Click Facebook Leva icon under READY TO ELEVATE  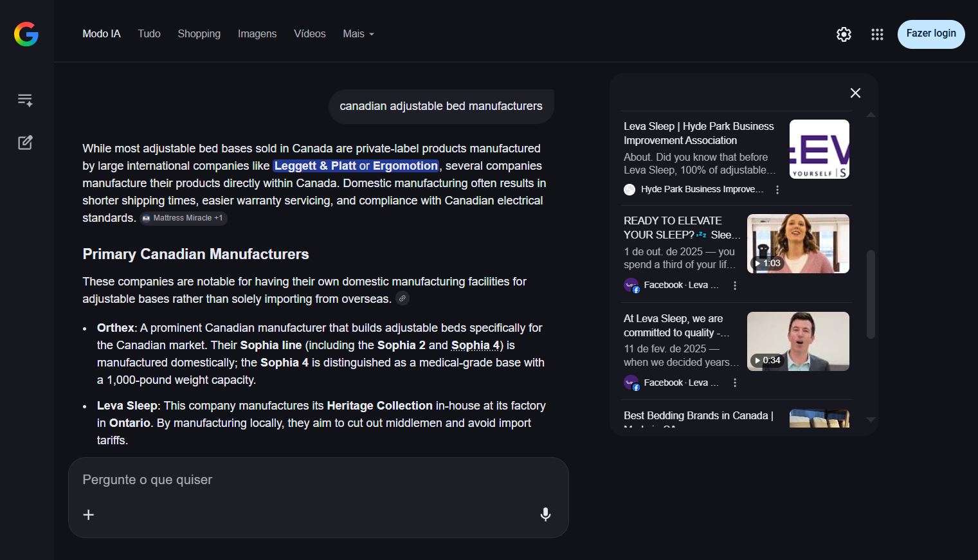pos(631,285)
